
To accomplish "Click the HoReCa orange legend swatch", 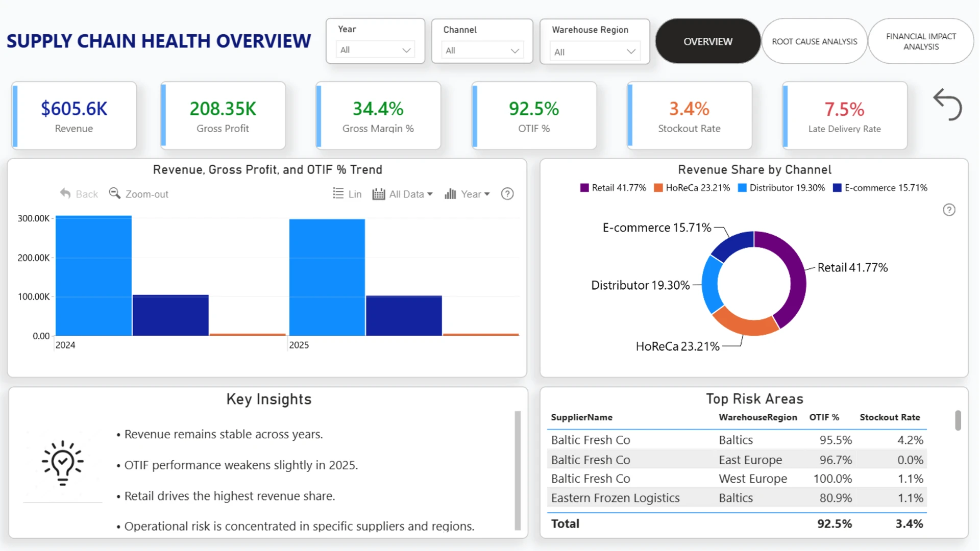I will 658,188.
